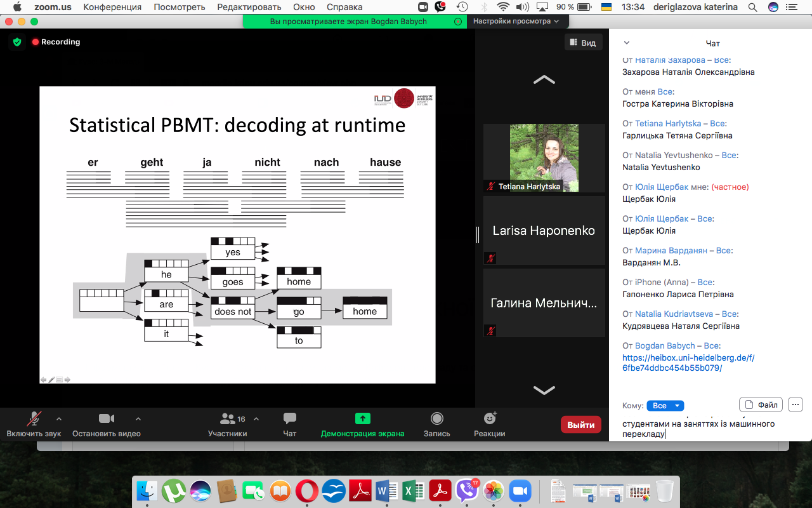812x508 pixels.
Task: Open Microsoft Excel from the Dock
Action: pyautogui.click(x=413, y=491)
